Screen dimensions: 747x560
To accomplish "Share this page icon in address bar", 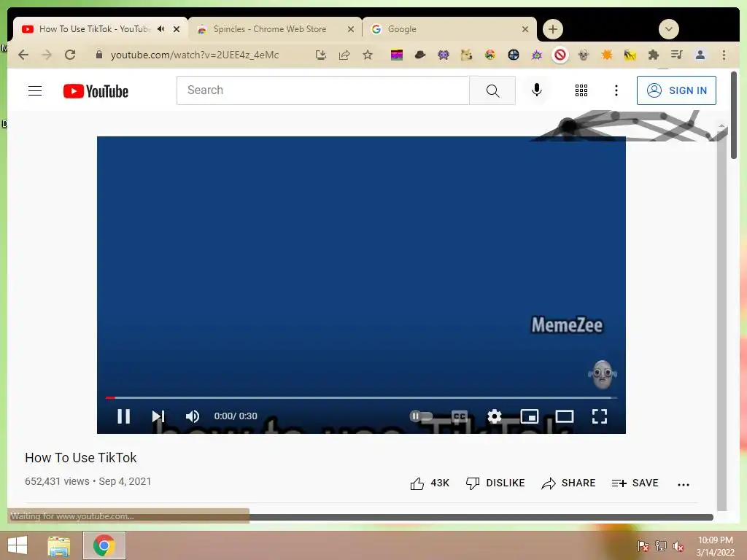I will 344,55.
